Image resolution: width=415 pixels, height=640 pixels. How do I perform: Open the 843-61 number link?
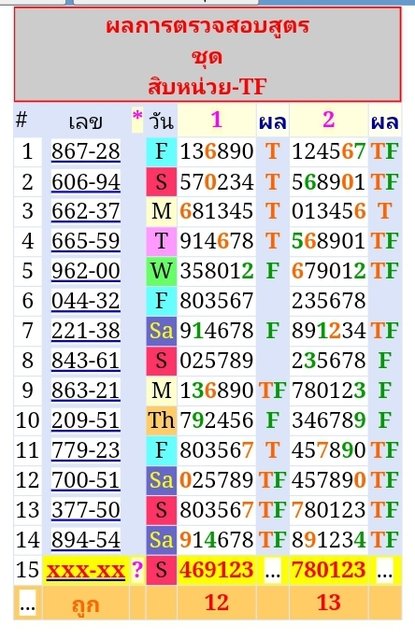(x=86, y=360)
